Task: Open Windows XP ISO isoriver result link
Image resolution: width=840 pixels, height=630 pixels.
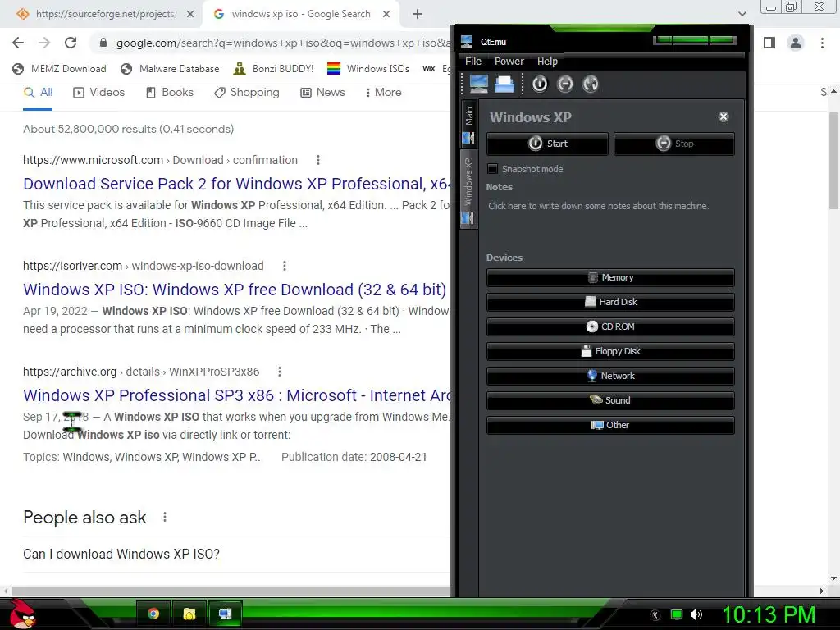Action: click(235, 290)
